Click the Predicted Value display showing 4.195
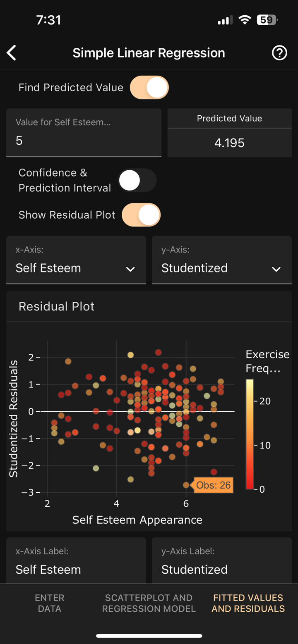Screen dimensions: 298x644 point(229,143)
